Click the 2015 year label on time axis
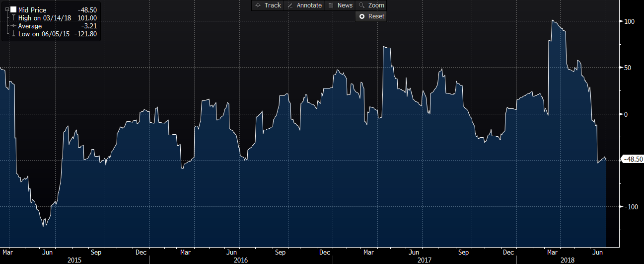The width and height of the screenshot is (644, 264). [74, 260]
